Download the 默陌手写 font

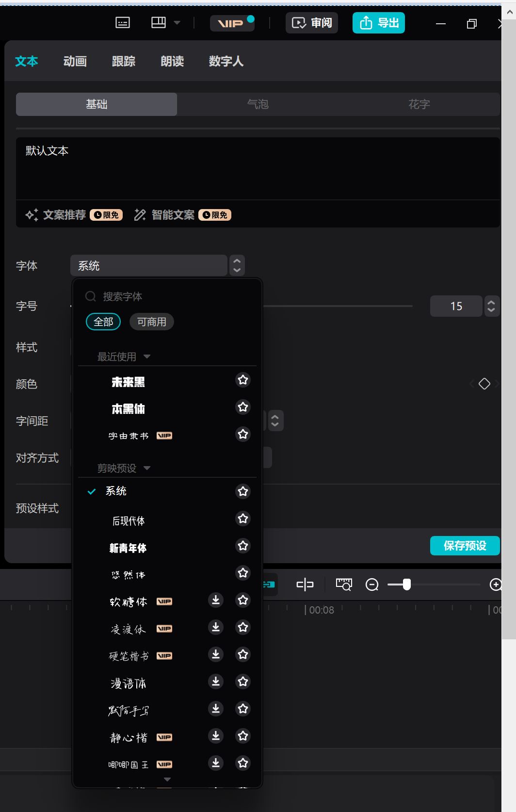pyautogui.click(x=216, y=709)
